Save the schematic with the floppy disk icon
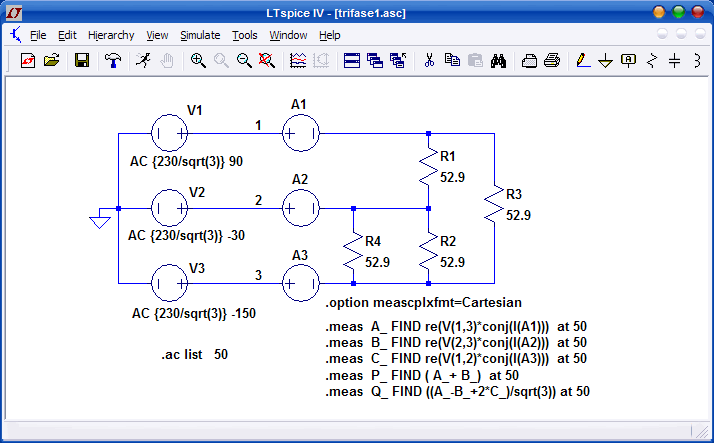Viewport: 714px width, 443px height. click(x=82, y=61)
